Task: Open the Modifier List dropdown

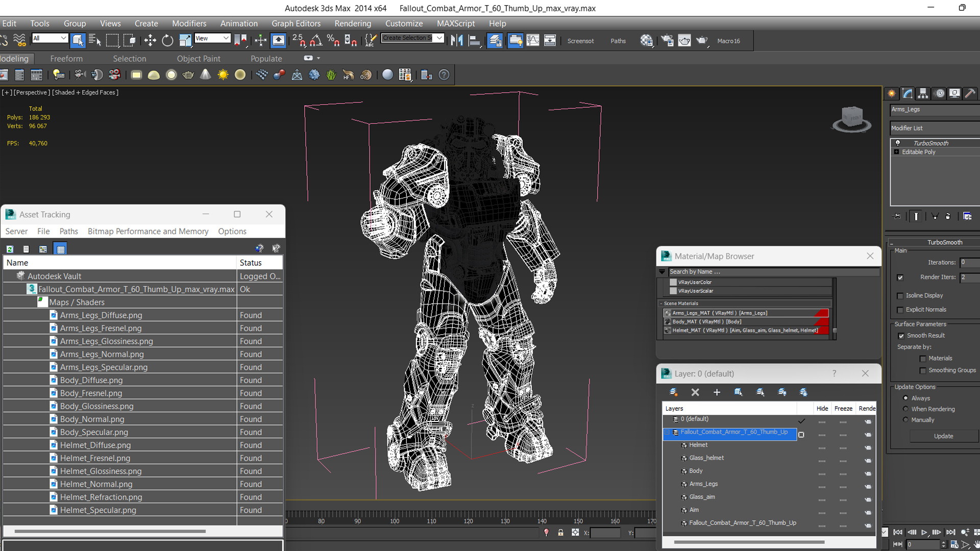Action: pos(935,128)
